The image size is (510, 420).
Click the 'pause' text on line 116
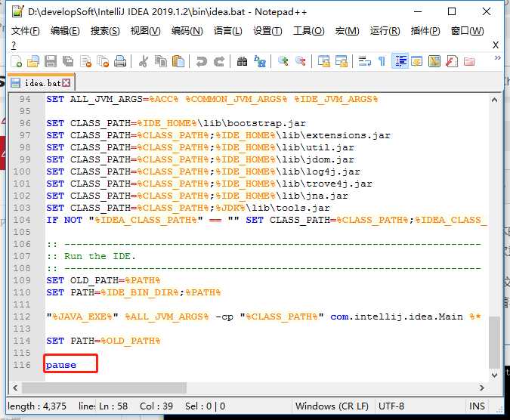coord(61,365)
